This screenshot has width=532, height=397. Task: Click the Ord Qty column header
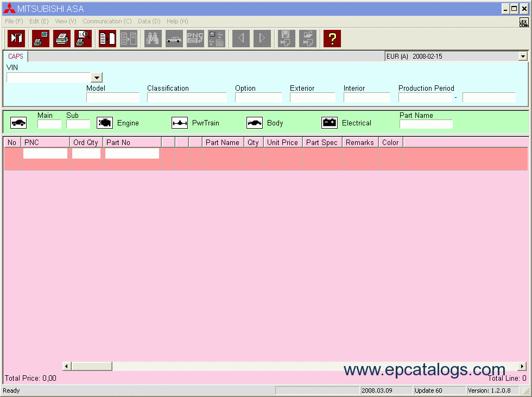pos(86,142)
